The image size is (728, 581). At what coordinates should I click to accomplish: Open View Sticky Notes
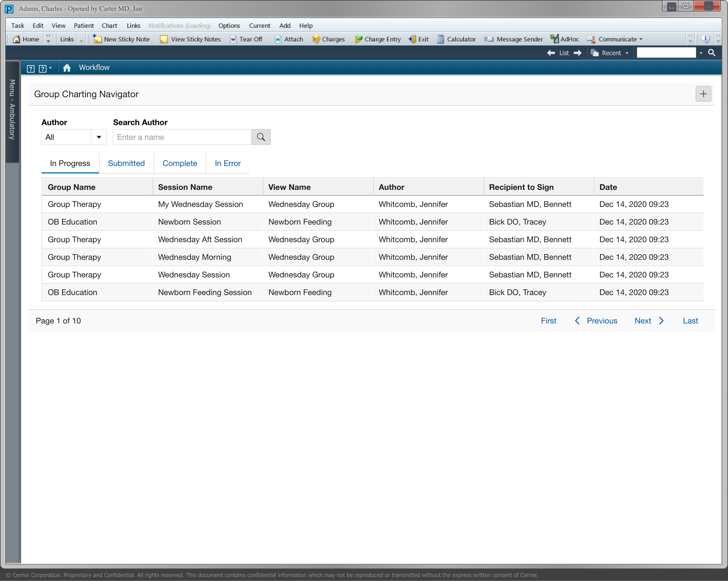[190, 39]
